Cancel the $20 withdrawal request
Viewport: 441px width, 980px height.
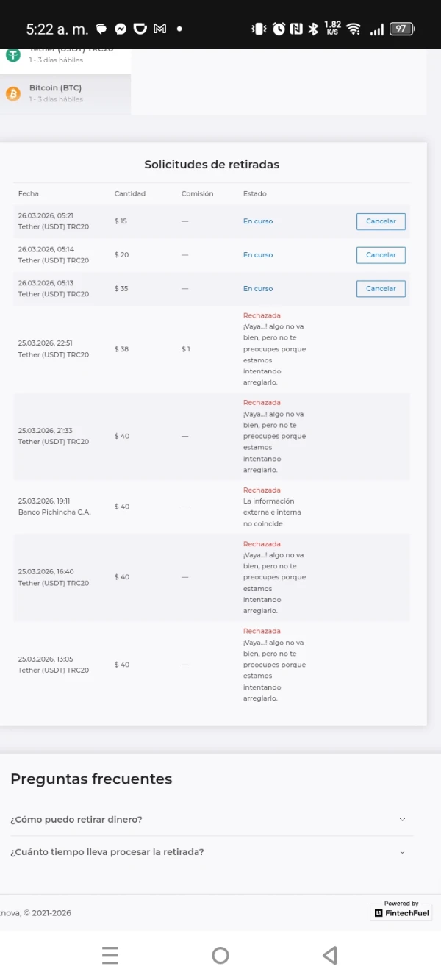click(381, 255)
